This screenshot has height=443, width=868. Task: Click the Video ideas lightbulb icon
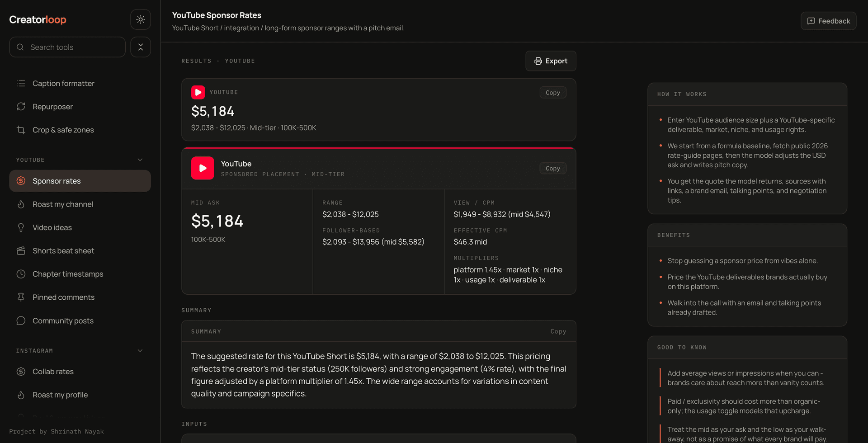coord(21,227)
